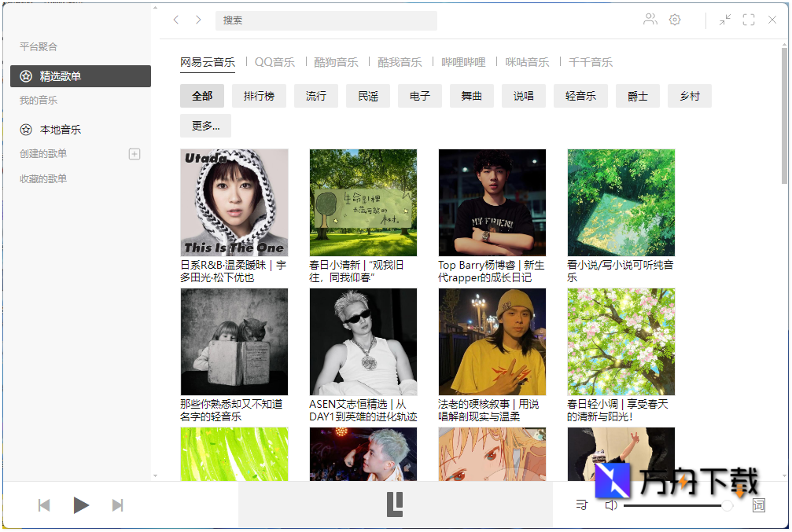The width and height of the screenshot is (792, 532).
Task: Click the search input field
Action: tap(326, 20)
